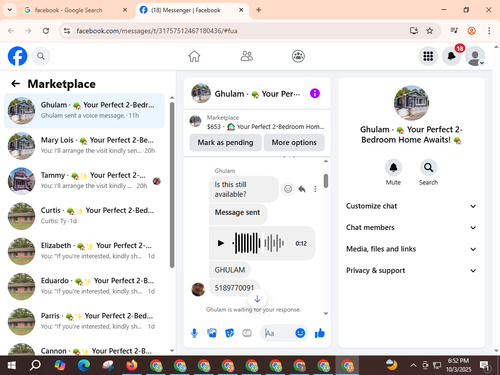The image size is (500, 375).
Task: Click the message text input field
Action: point(278,333)
